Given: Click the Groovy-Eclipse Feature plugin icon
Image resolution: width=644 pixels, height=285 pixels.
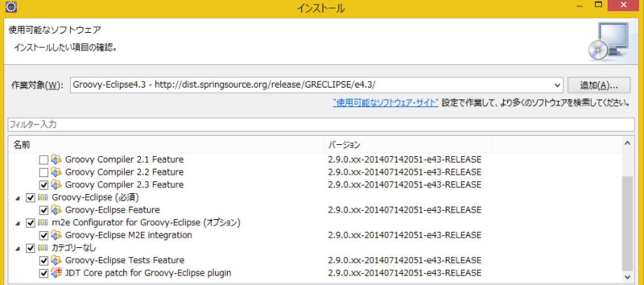Looking at the screenshot, I should click(x=56, y=210).
